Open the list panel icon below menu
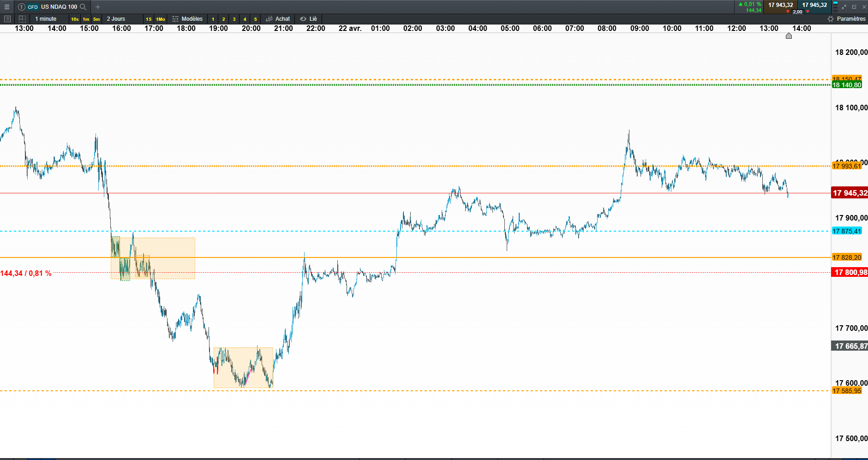Image resolution: width=868 pixels, height=460 pixels. click(x=7, y=19)
